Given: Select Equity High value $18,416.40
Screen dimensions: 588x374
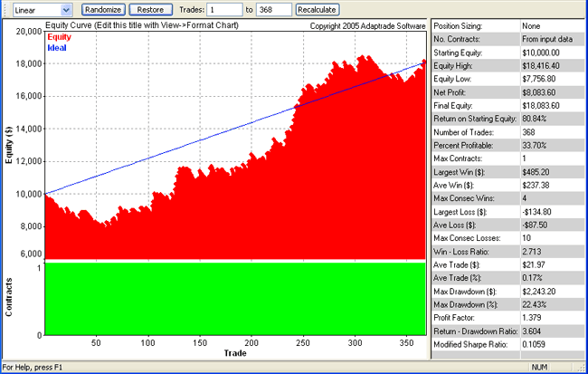Looking at the screenshot, I should pyautogui.click(x=540, y=66).
